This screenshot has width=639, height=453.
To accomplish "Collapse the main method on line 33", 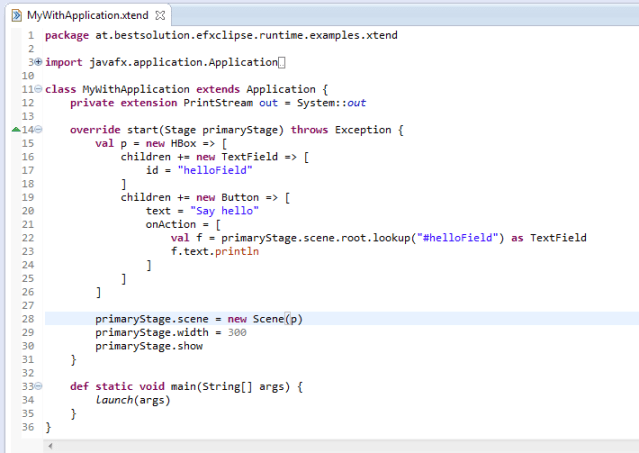I will 38,386.
